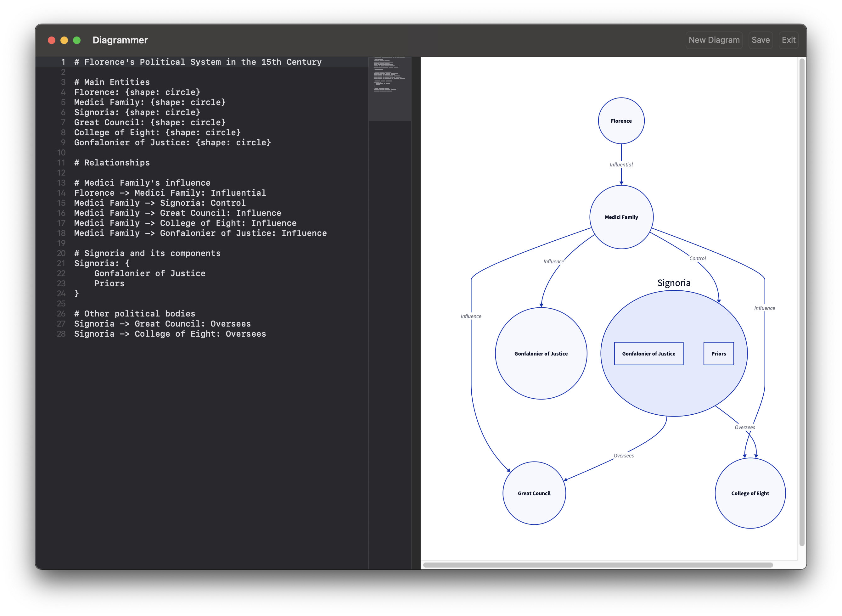Select the Medici Family circle node
842x616 pixels.
(x=621, y=217)
